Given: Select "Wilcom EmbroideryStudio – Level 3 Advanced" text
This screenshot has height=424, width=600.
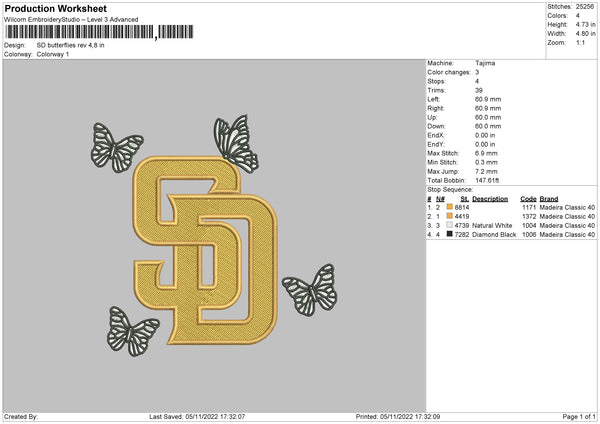Looking at the screenshot, I should click(71, 20).
